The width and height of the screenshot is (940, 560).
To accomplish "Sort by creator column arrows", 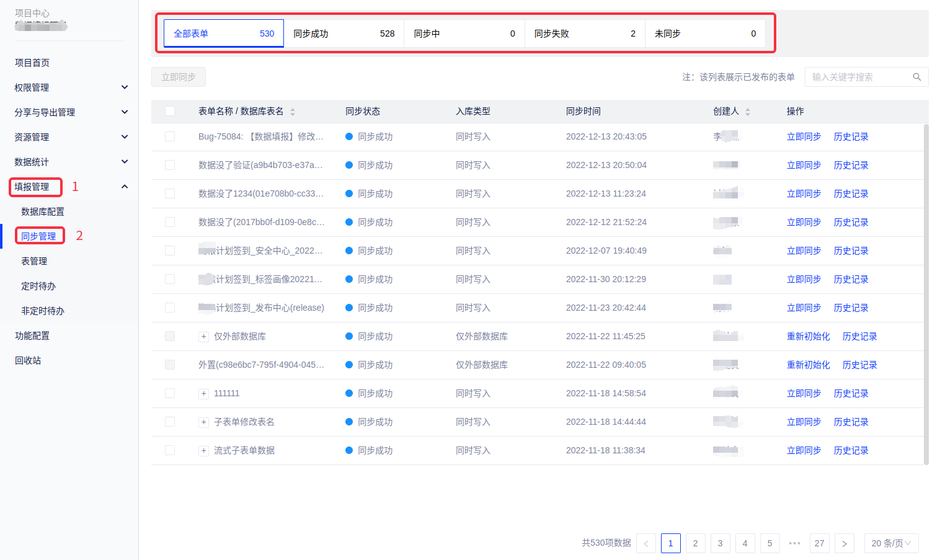I will point(748,112).
